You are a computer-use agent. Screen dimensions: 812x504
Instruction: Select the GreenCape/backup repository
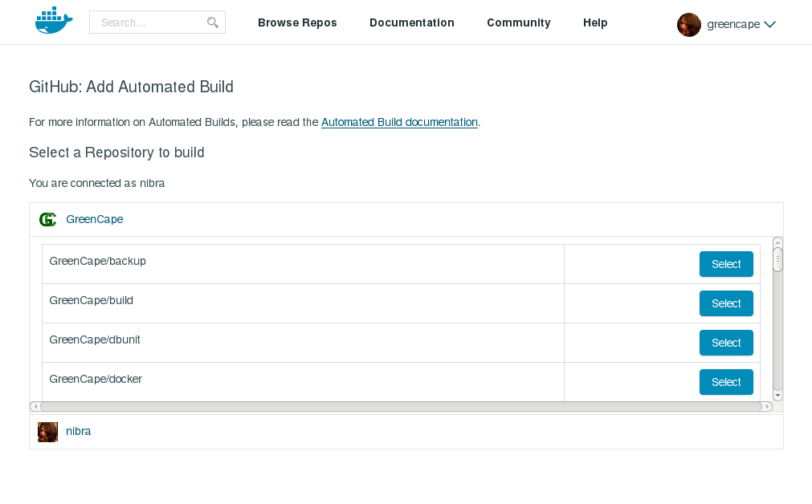(726, 264)
